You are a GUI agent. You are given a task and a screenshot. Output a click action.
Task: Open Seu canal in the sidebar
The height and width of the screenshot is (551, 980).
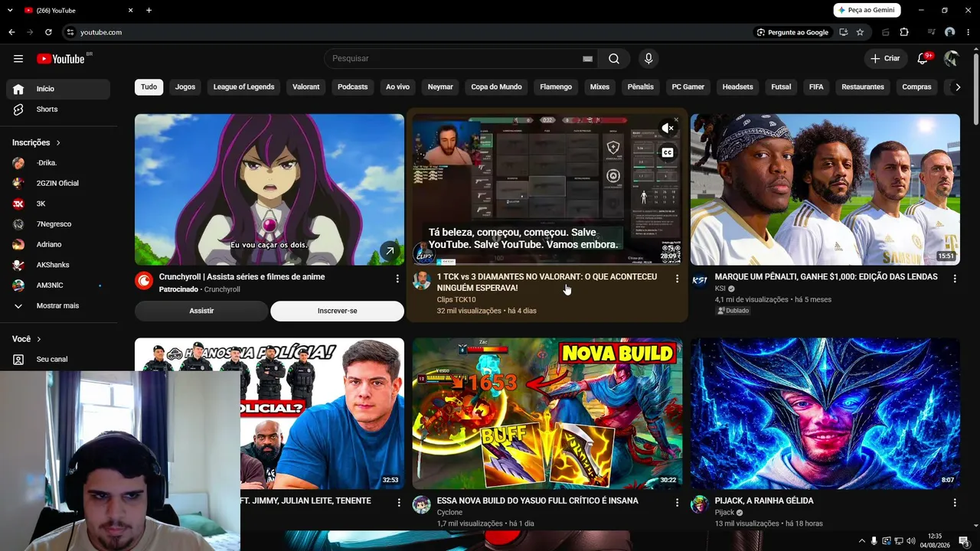(x=58, y=359)
